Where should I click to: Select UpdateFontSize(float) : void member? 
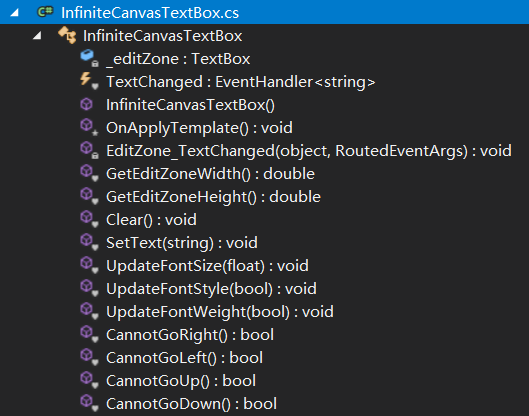(207, 266)
